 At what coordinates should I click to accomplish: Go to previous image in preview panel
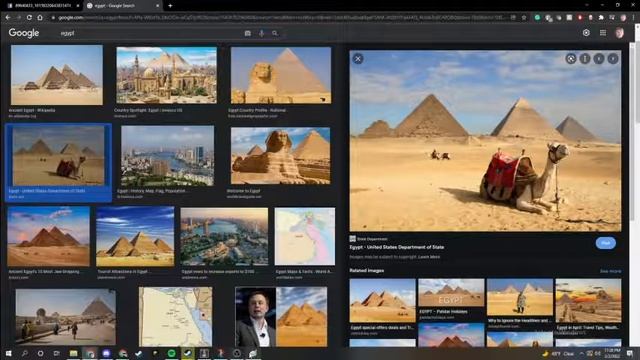(x=598, y=59)
